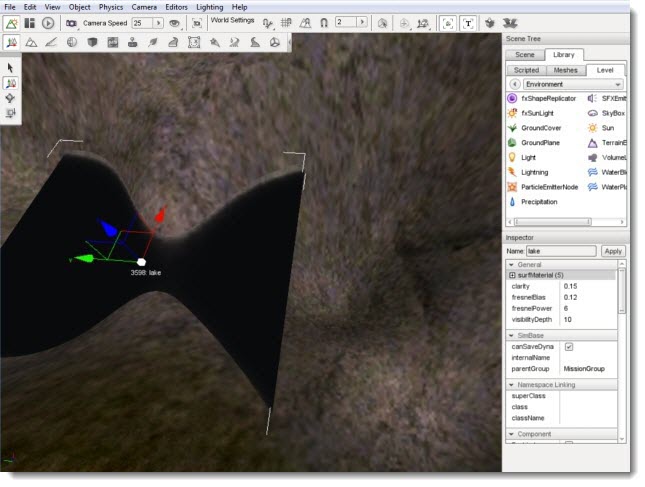Open the File menu
The height and width of the screenshot is (487, 645).
(x=10, y=7)
